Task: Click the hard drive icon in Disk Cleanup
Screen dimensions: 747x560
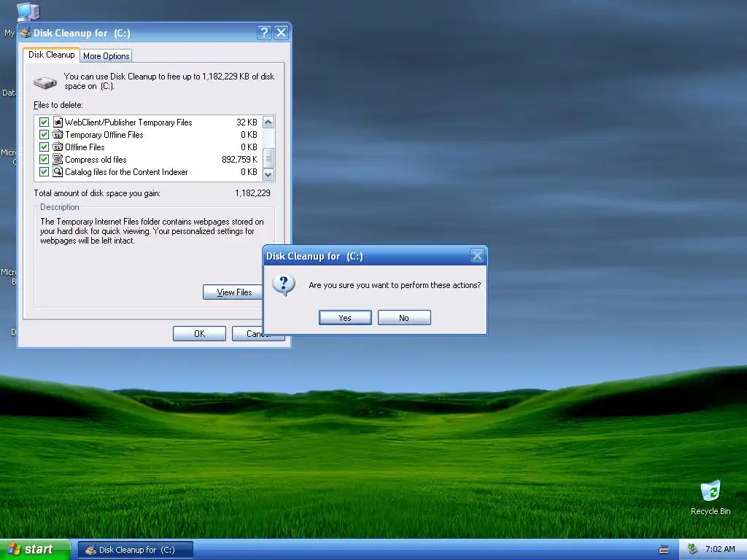Action: (45, 83)
